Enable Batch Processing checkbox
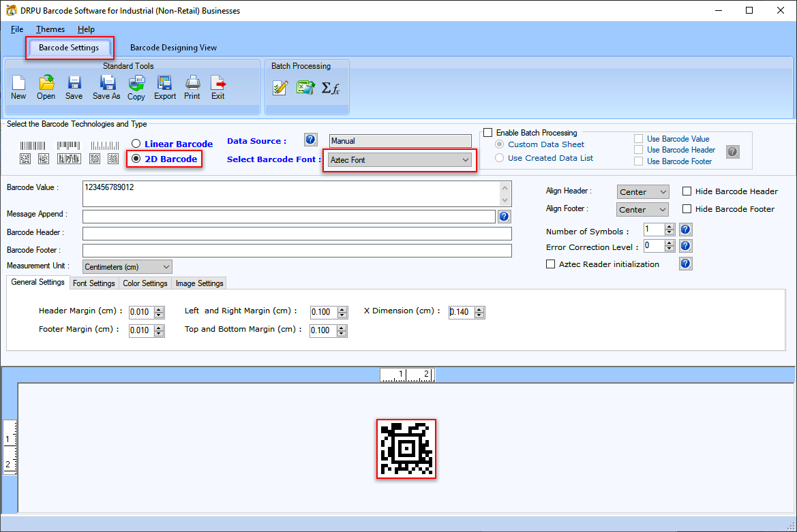797x532 pixels. click(488, 133)
